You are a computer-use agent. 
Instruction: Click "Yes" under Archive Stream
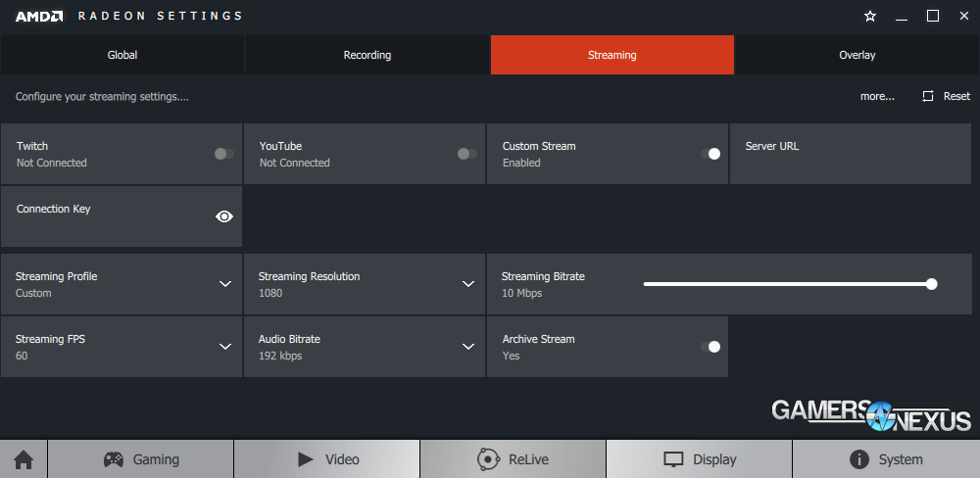pos(511,356)
